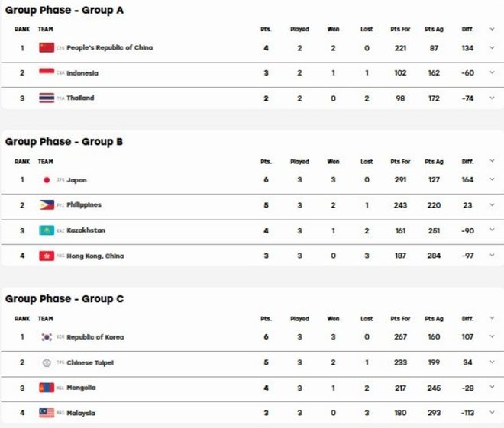
Task: Open the Chinese Taipei team link
Action: pos(90,363)
